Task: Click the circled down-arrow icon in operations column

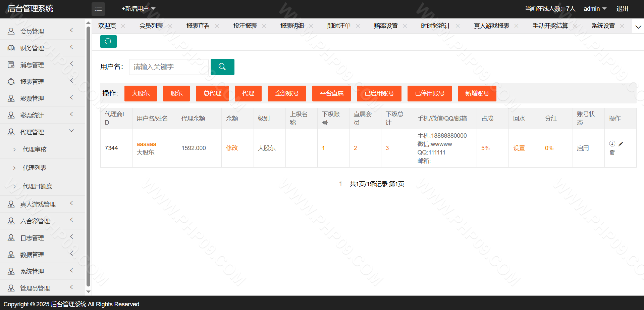Action: pos(612,144)
